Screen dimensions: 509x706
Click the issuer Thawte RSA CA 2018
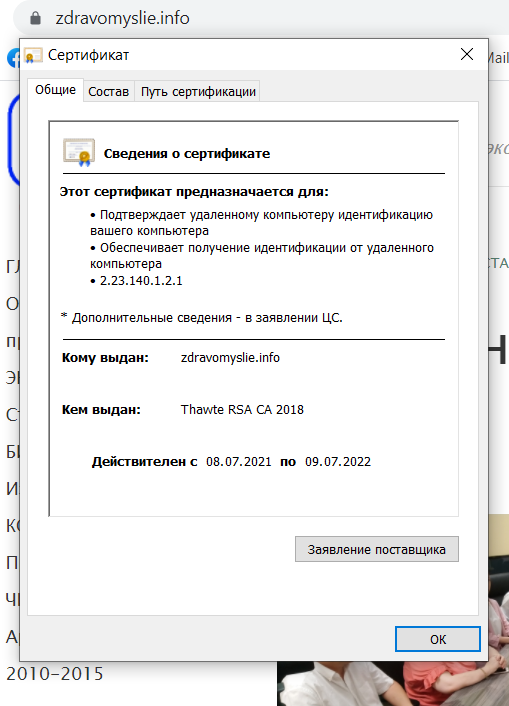click(242, 410)
